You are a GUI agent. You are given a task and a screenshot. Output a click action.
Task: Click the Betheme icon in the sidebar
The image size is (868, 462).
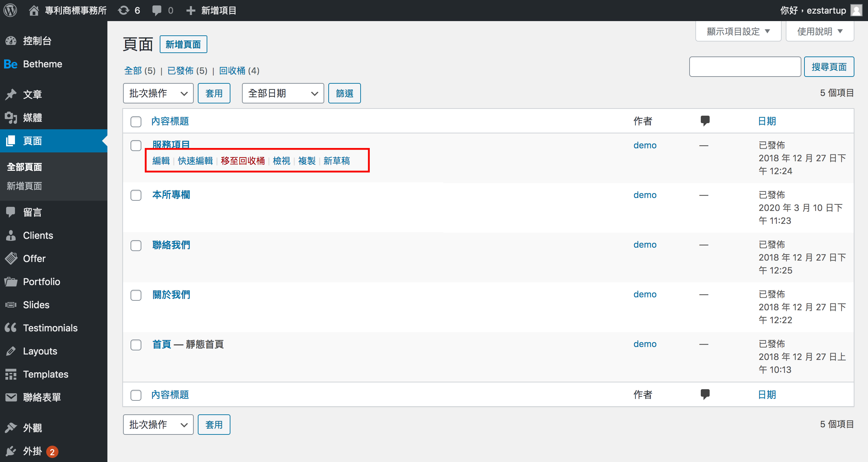click(x=11, y=64)
